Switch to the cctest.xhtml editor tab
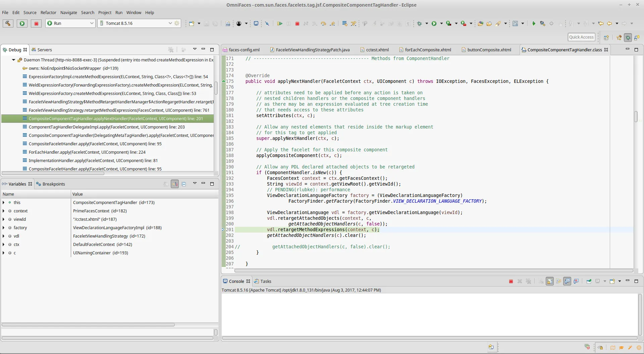 click(x=377, y=50)
